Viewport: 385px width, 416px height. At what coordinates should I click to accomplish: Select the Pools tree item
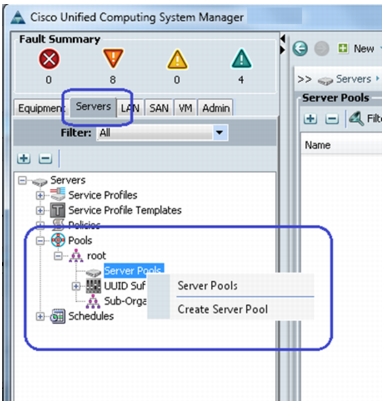click(80, 240)
